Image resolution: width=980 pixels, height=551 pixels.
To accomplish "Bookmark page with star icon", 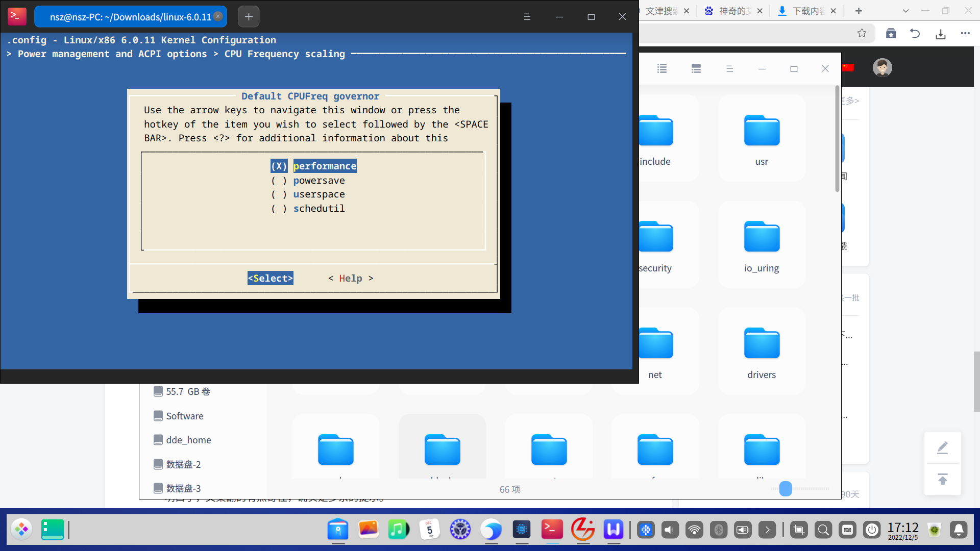I will pyautogui.click(x=862, y=34).
